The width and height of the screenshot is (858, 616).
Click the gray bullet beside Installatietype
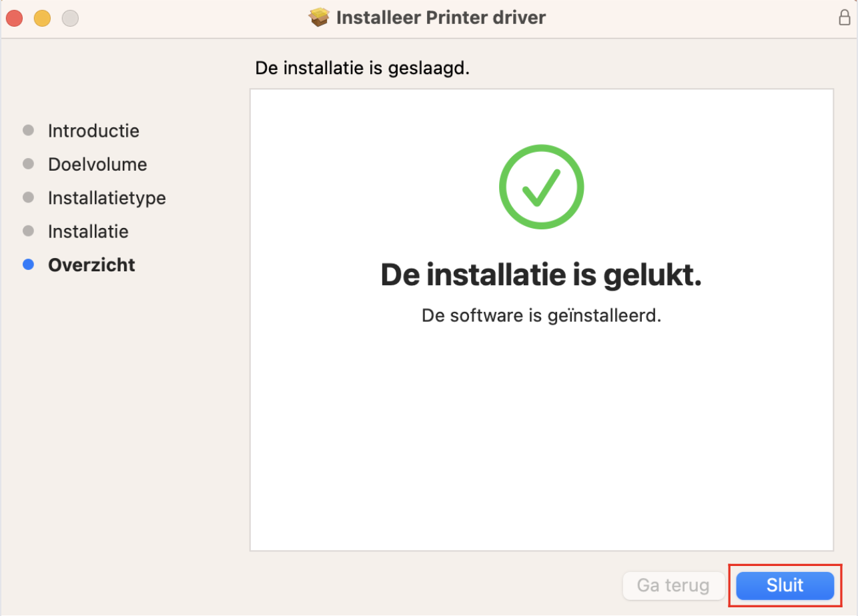point(28,197)
